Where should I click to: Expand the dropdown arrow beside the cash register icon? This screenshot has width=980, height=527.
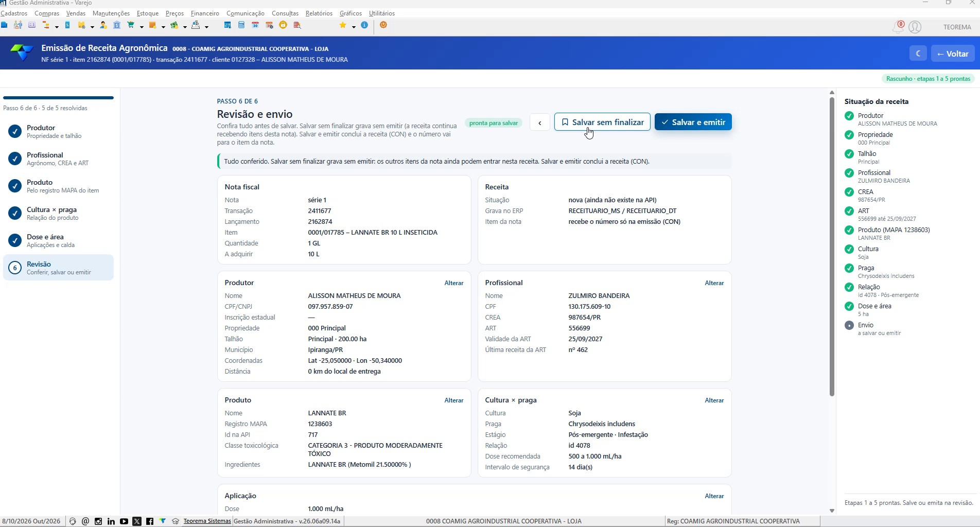(x=206, y=27)
